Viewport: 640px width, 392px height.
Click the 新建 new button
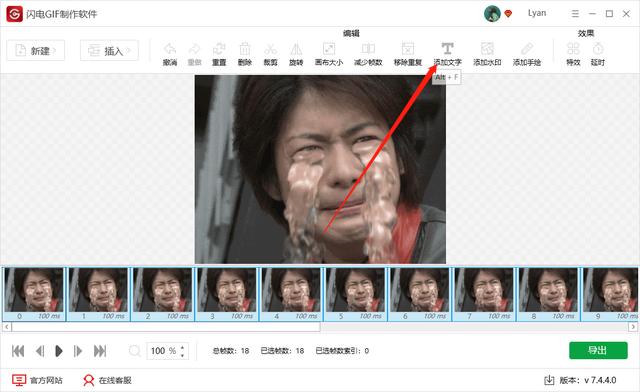[36, 51]
